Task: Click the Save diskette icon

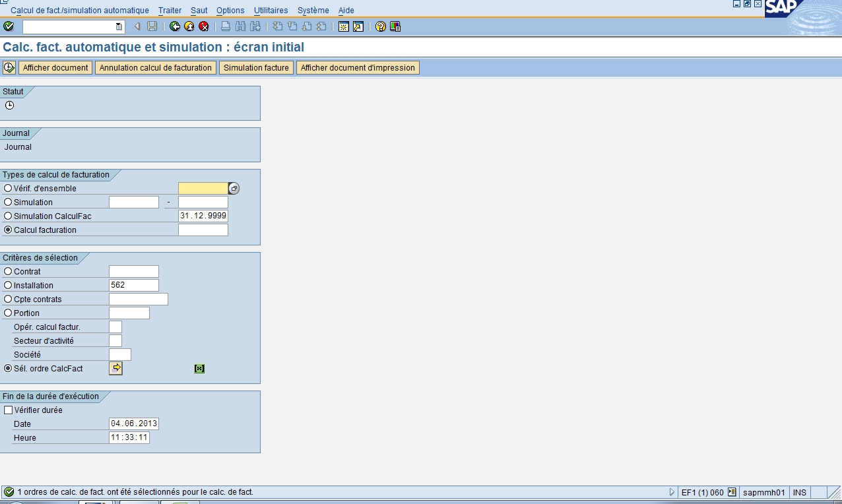Action: (152, 26)
